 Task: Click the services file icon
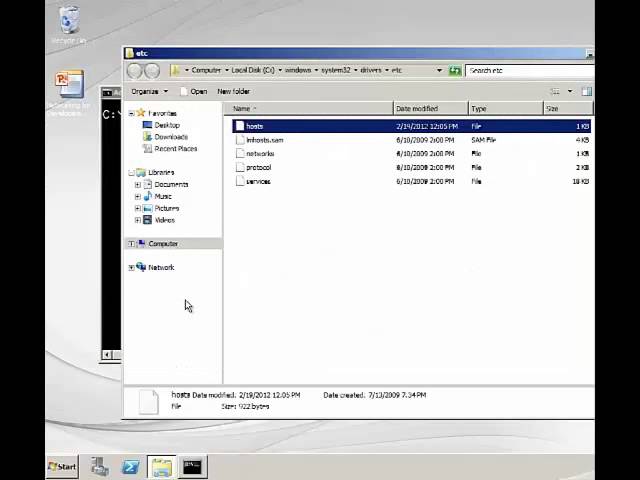240,181
